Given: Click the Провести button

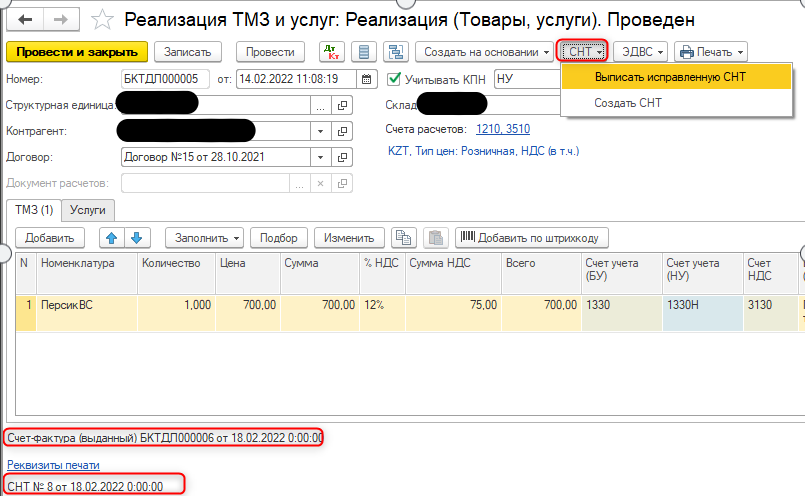Looking at the screenshot, I should tap(270, 52).
